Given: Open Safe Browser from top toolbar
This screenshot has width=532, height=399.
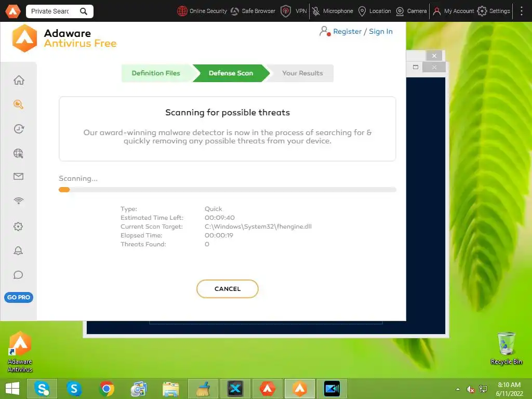Looking at the screenshot, I should pos(253,11).
